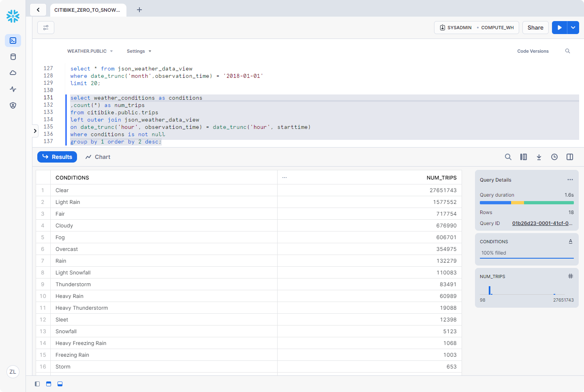
Task: Open the Query ID link
Action: tap(542, 223)
